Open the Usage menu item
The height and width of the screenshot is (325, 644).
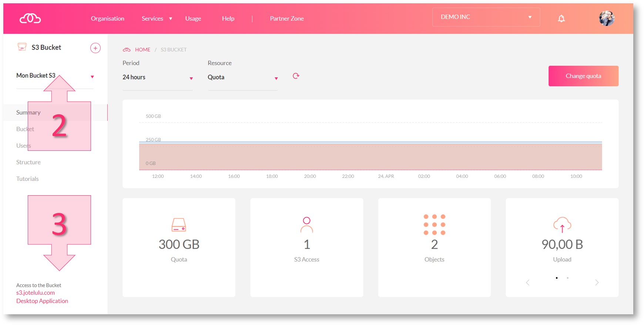click(x=193, y=18)
